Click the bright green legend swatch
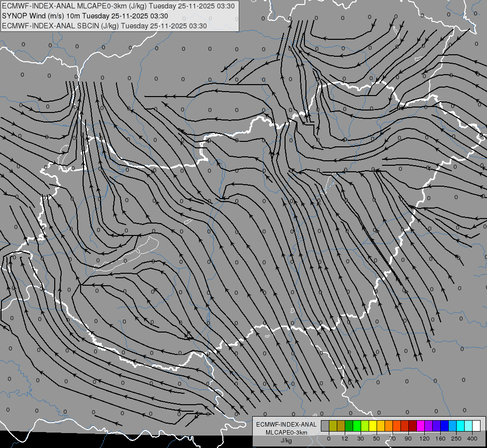This screenshot has width=487, height=448. (x=357, y=426)
